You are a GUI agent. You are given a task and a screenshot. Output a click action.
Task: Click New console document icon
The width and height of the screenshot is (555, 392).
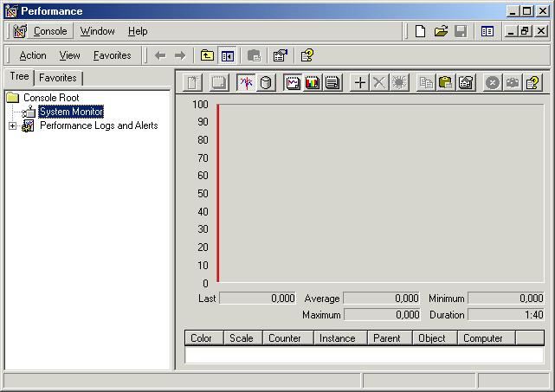pyautogui.click(x=420, y=31)
